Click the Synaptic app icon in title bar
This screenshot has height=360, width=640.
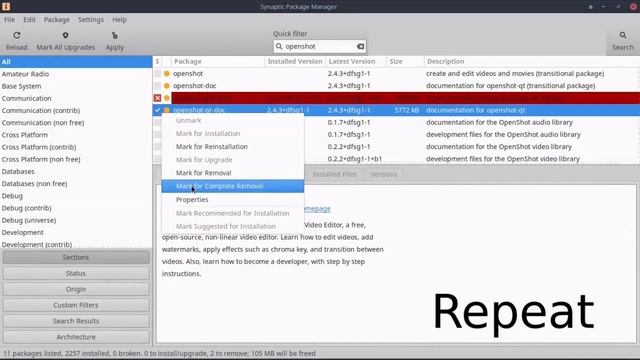pos(6,7)
